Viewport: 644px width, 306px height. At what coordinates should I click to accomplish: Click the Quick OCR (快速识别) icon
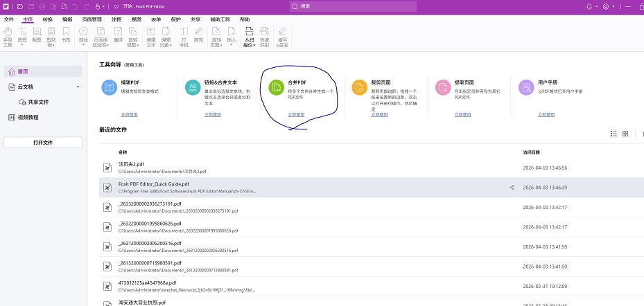264,36
